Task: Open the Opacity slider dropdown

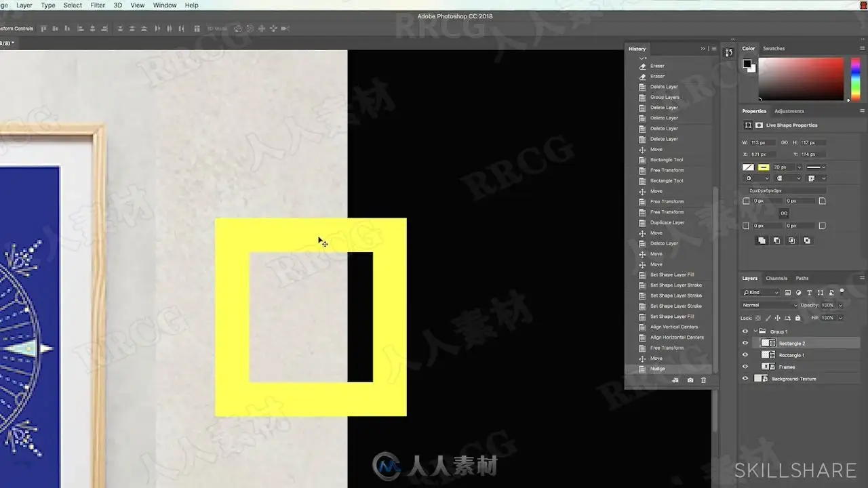Action: (840, 305)
